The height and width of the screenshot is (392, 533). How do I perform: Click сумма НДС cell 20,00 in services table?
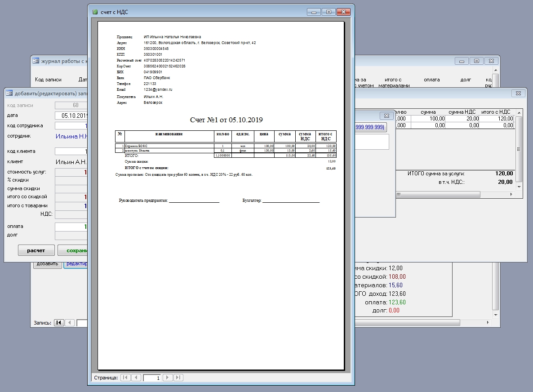tap(462, 118)
